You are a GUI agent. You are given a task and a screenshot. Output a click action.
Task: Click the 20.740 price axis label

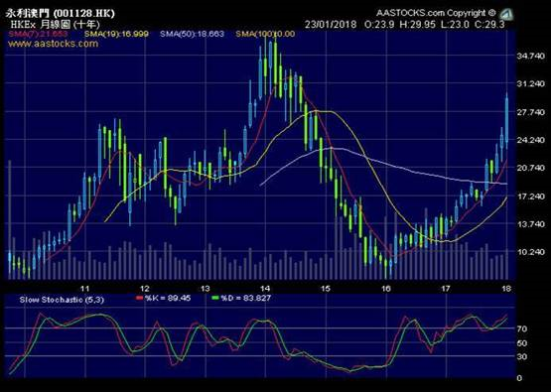pyautogui.click(x=530, y=168)
